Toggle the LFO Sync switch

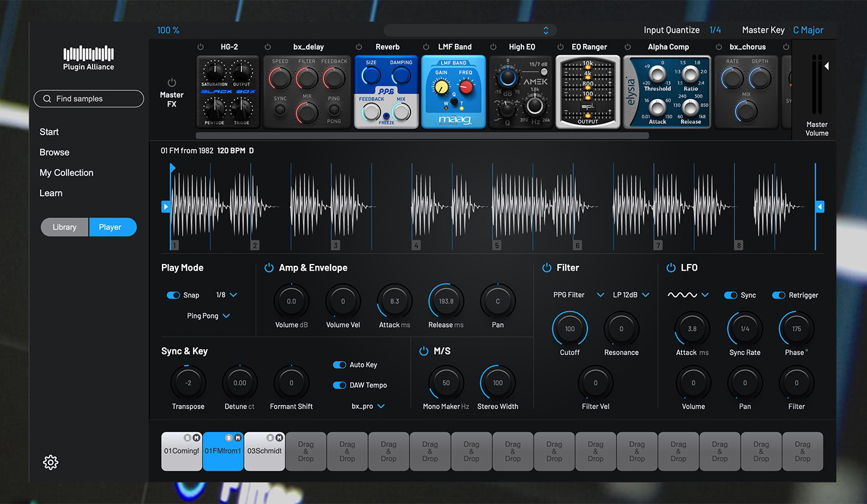pos(731,295)
